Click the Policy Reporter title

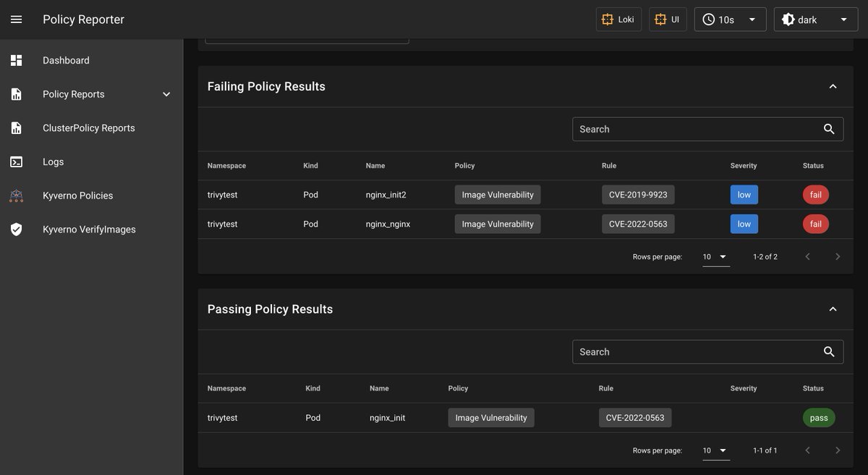point(83,20)
